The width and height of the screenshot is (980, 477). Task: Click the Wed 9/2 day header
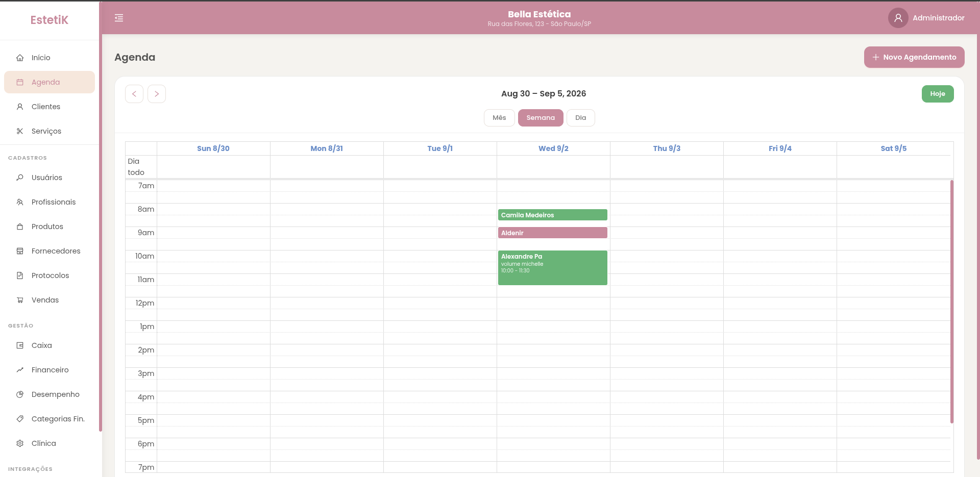coord(553,148)
